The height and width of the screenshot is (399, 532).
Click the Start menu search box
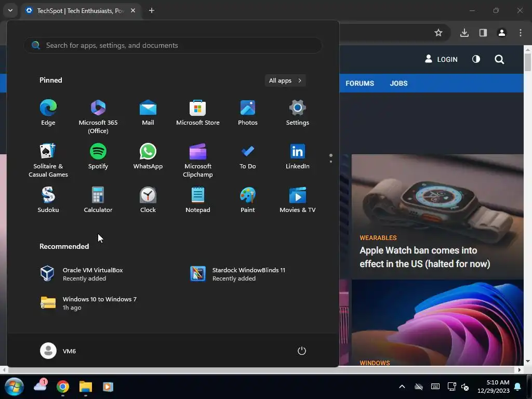(x=172, y=45)
